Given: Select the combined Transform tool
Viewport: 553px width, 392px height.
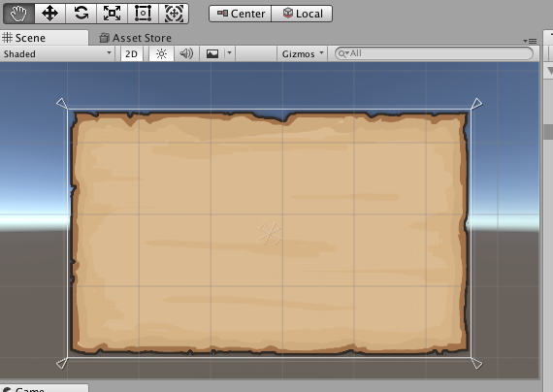Looking at the screenshot, I should 174,14.
